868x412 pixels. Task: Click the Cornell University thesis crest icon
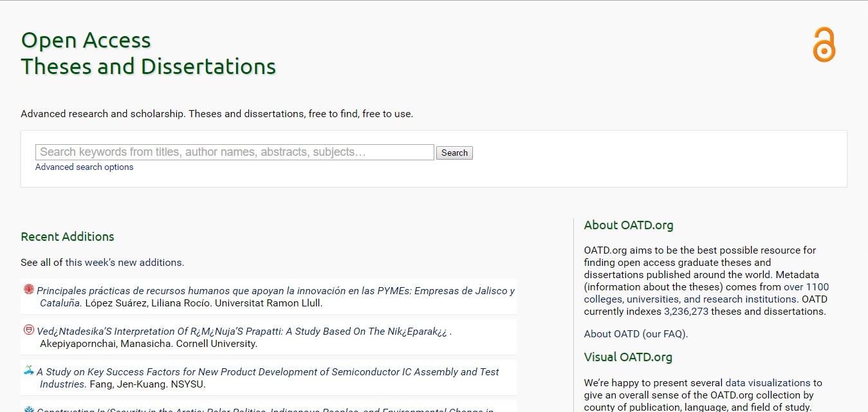tap(28, 330)
